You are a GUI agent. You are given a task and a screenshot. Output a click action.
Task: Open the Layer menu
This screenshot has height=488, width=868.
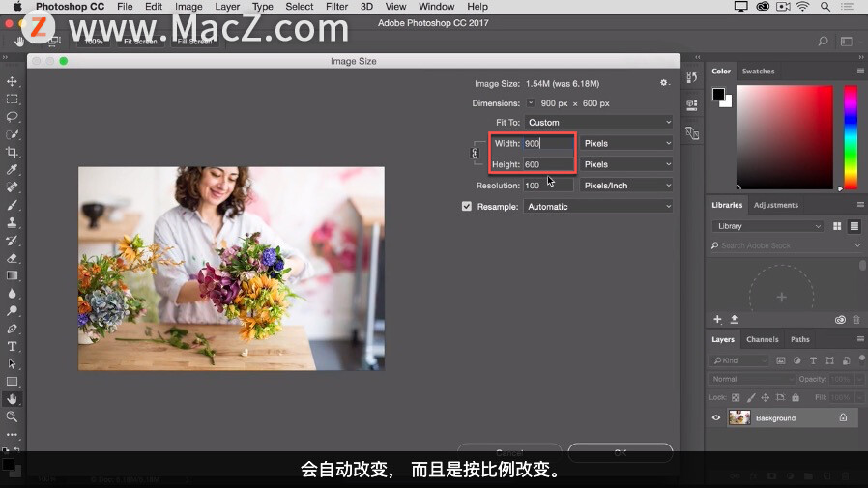(x=227, y=7)
